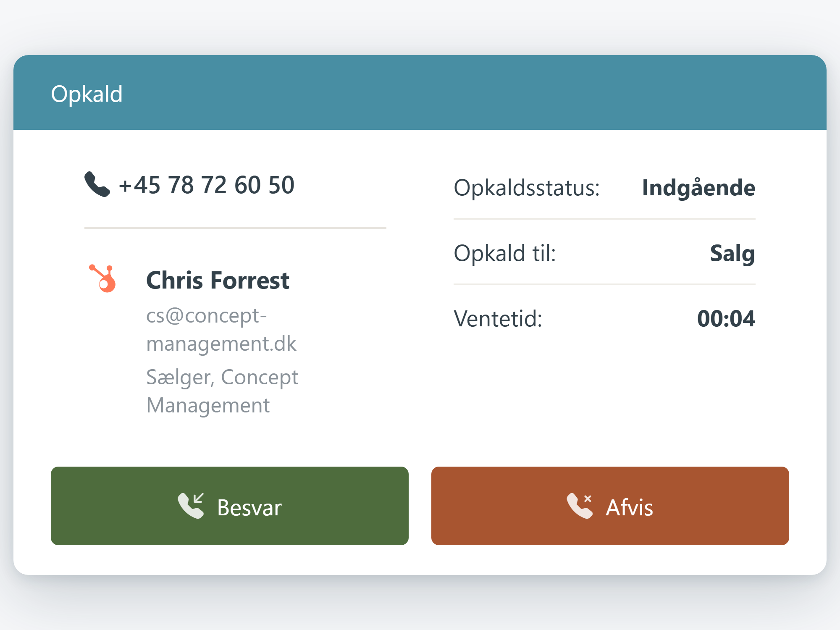Click the Opkald til label
Viewport: 840px width, 630px height.
click(505, 253)
